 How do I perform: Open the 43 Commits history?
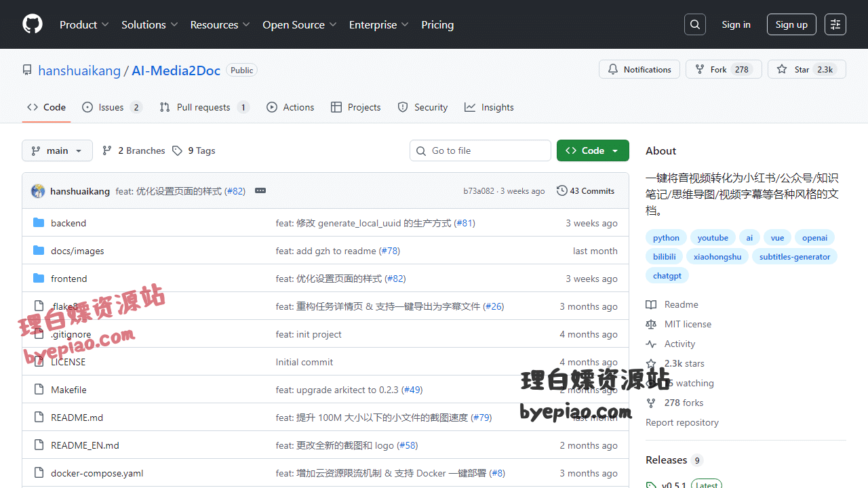click(x=585, y=191)
